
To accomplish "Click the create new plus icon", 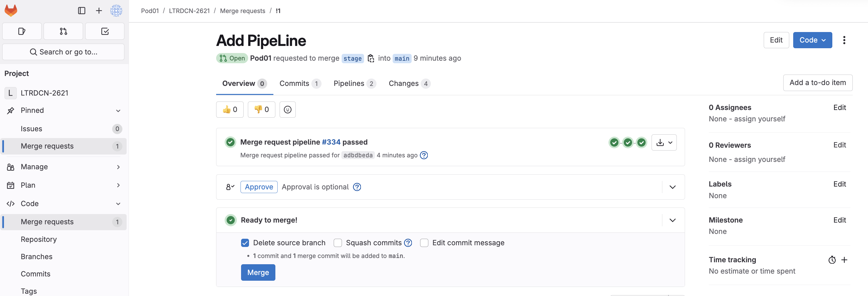I will click(99, 11).
